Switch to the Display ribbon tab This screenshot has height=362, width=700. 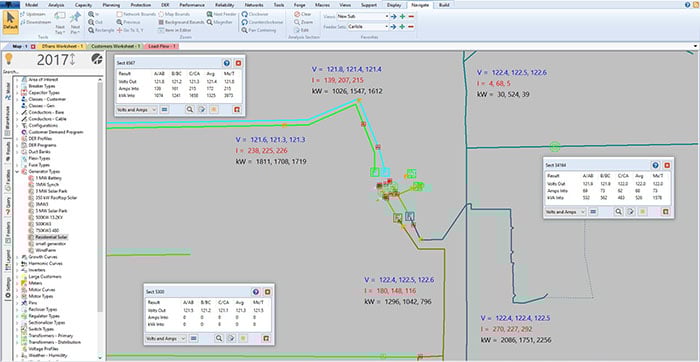coord(394,4)
